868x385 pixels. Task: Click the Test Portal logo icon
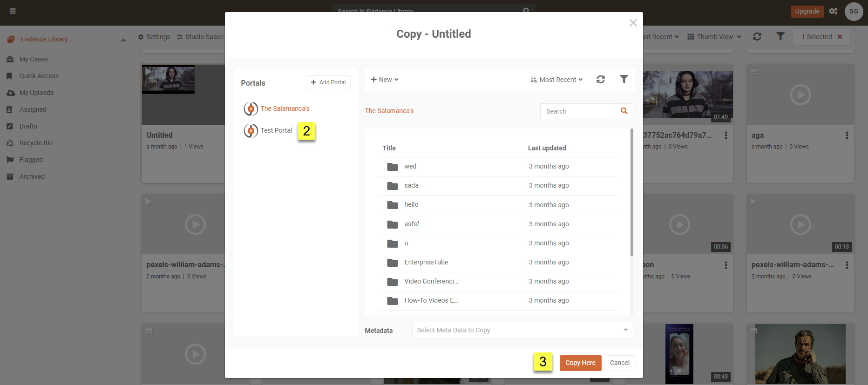tap(251, 131)
